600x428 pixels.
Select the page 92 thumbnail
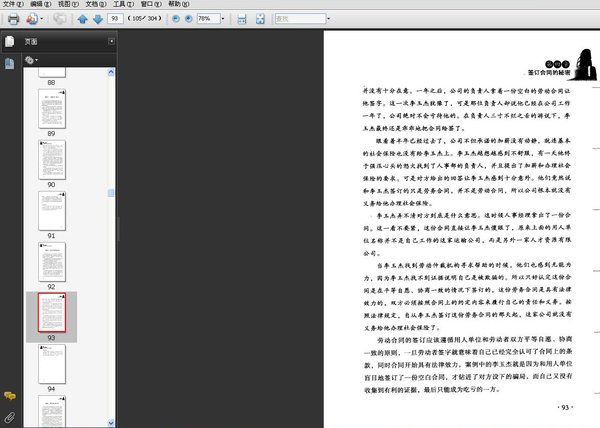click(x=52, y=262)
